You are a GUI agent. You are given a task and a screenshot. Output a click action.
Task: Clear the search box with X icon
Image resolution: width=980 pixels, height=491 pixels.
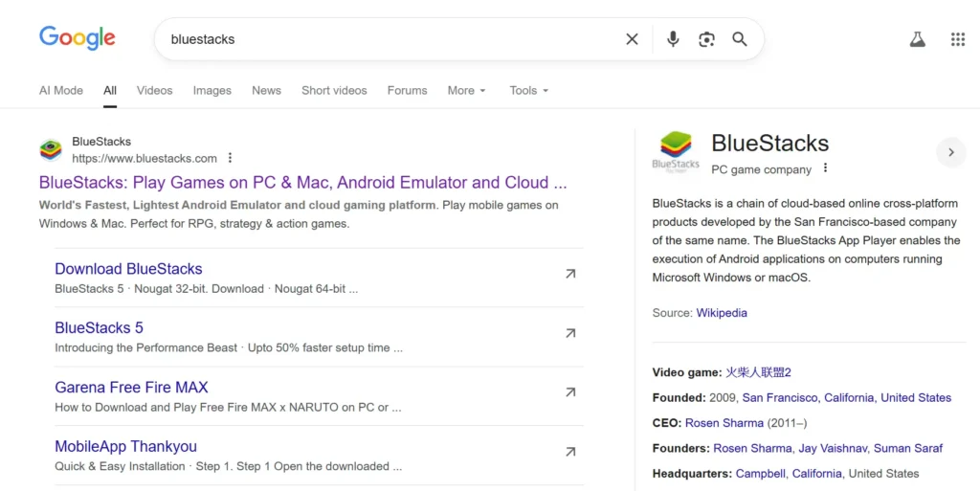pos(632,39)
